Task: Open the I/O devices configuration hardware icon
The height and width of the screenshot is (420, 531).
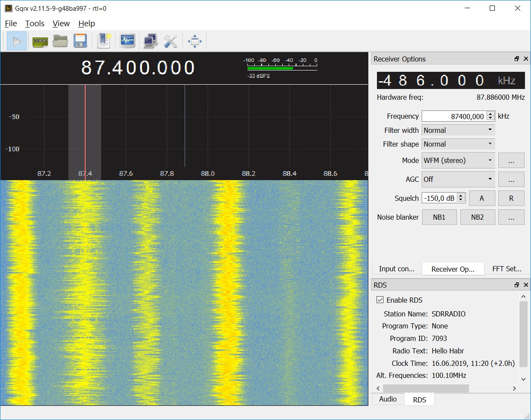Action: point(40,41)
